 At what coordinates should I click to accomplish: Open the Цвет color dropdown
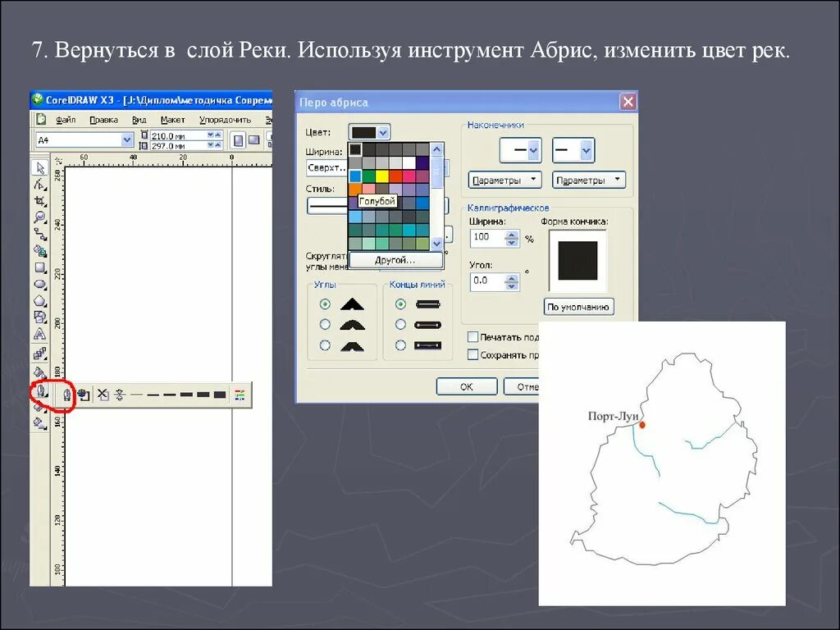pyautogui.click(x=381, y=131)
